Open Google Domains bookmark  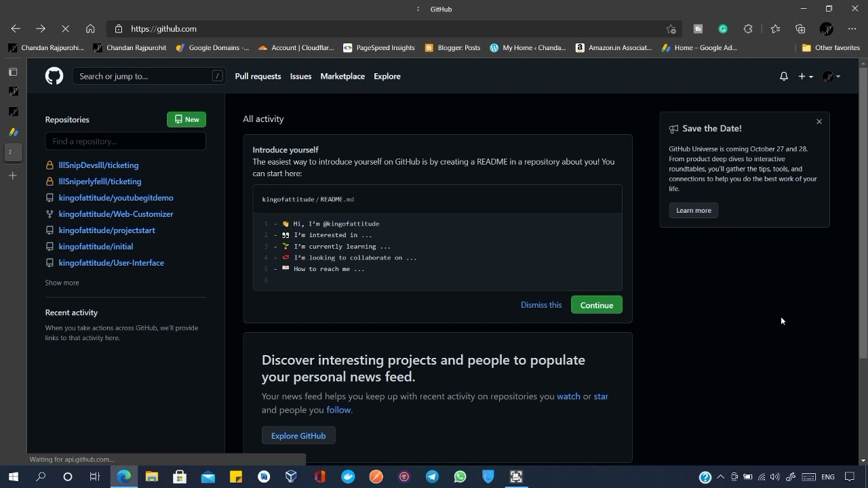point(212,48)
